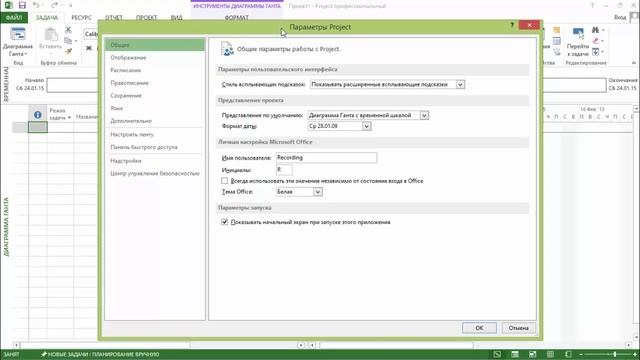Viewport: 640px width, 360px height.
Task: Select the Сохранение category in sidebar
Action: pyautogui.click(x=155, y=96)
